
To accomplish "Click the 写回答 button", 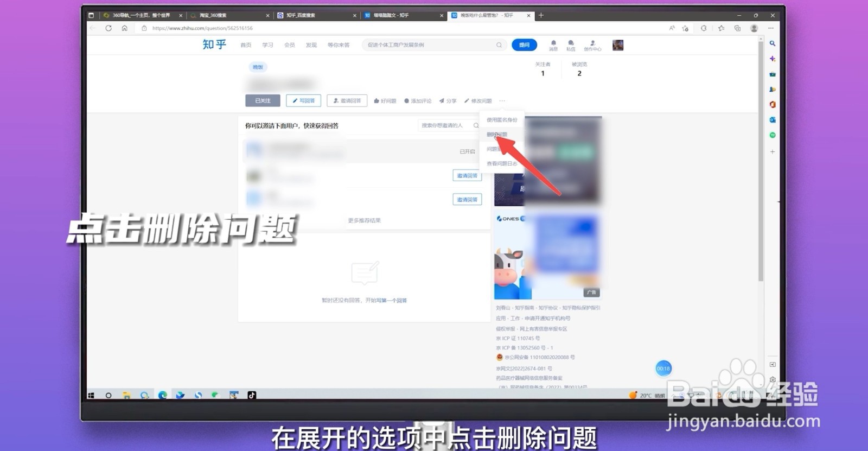I will point(304,100).
